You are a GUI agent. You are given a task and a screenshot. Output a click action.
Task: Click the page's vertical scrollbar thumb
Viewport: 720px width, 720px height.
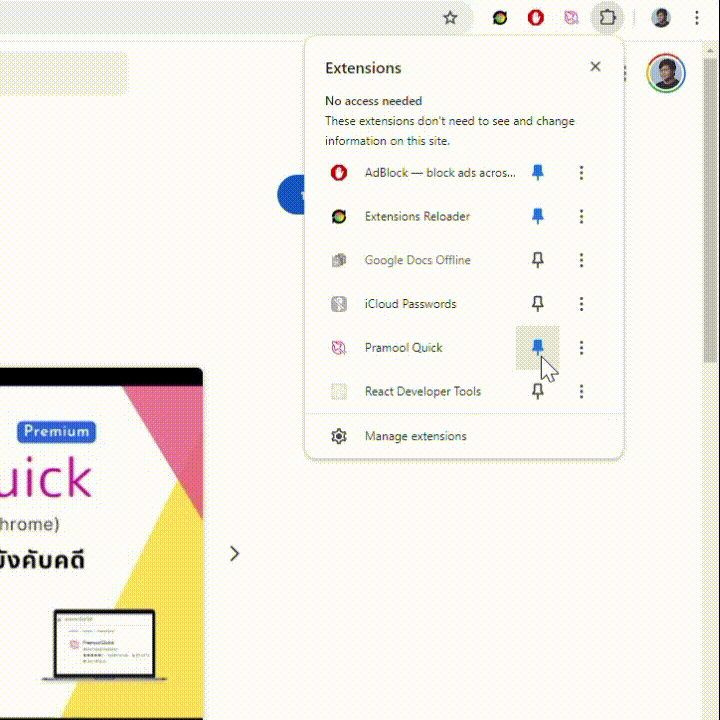tap(710, 209)
